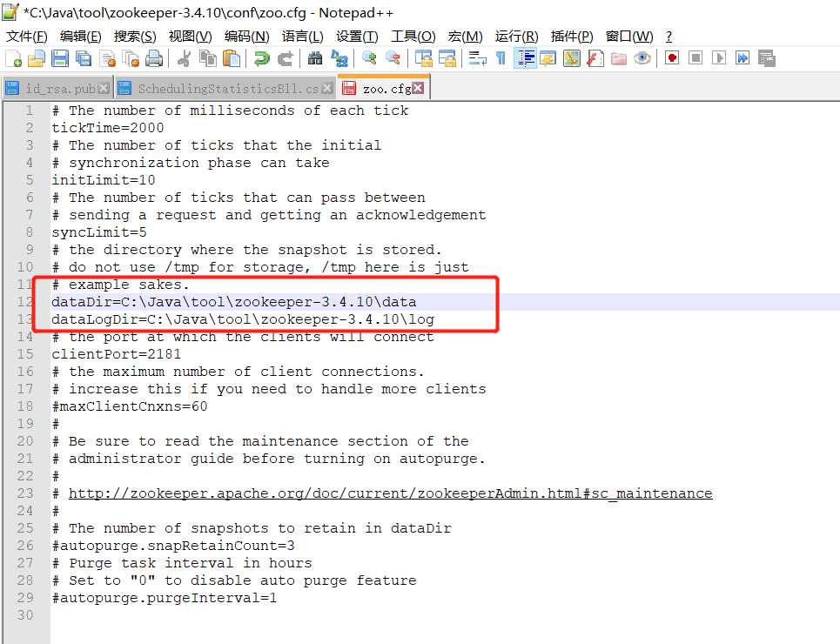Open Find with the binoculars icon

pos(315,58)
